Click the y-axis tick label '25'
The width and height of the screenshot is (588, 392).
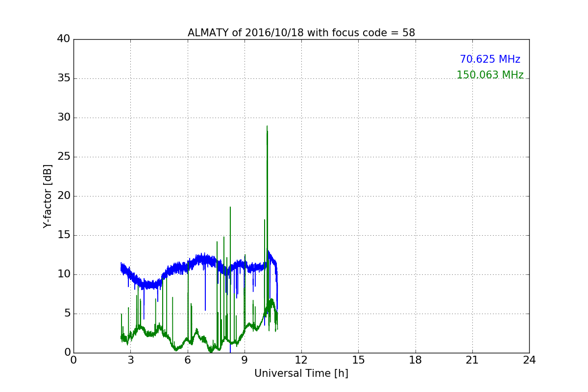click(64, 157)
